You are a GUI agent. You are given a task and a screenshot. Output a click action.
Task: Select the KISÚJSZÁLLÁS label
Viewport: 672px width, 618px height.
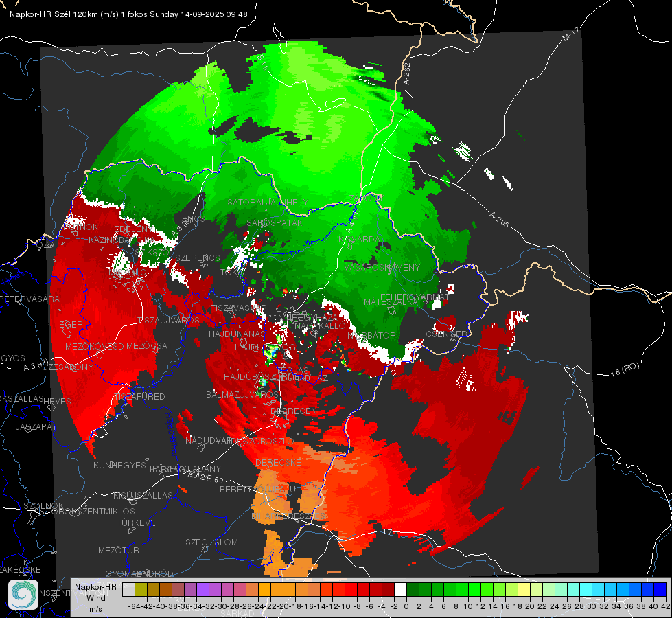tap(143, 495)
